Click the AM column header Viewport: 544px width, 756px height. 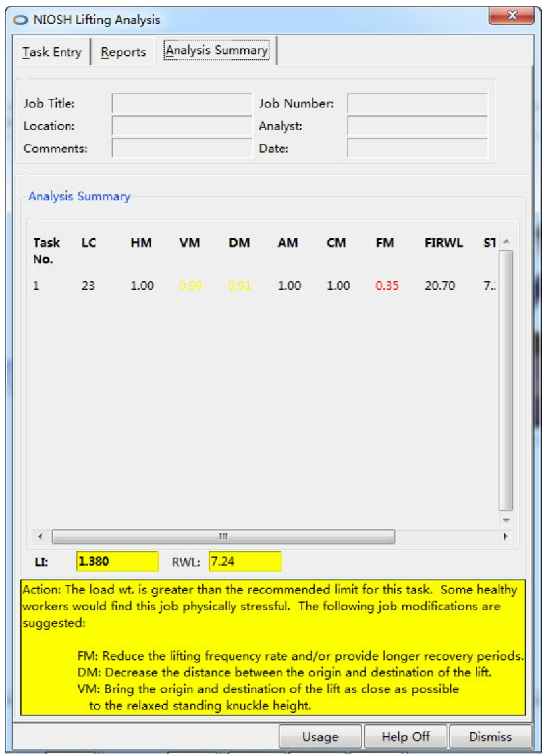pos(287,242)
